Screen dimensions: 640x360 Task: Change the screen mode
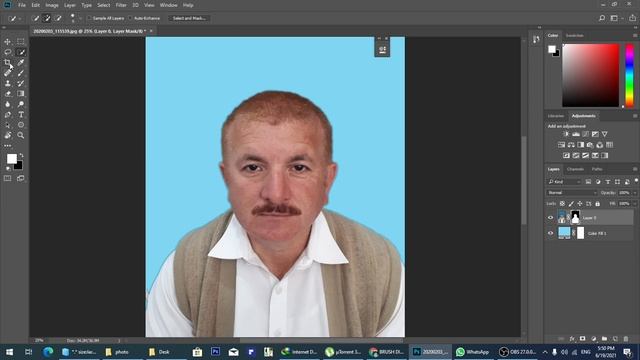coord(20,178)
